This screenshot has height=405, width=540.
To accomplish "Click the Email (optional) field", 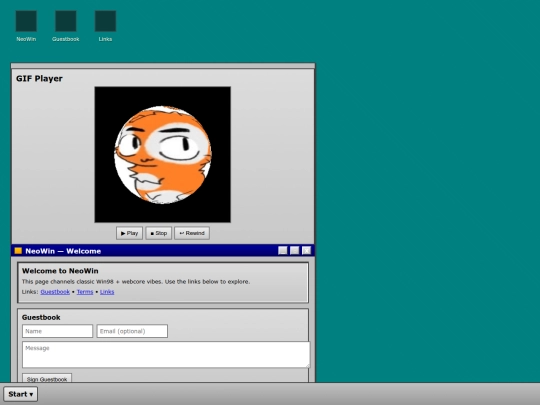I will (132, 331).
